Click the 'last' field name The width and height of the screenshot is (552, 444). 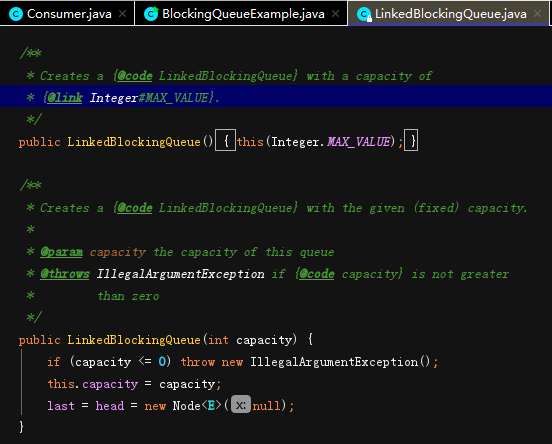(x=61, y=406)
